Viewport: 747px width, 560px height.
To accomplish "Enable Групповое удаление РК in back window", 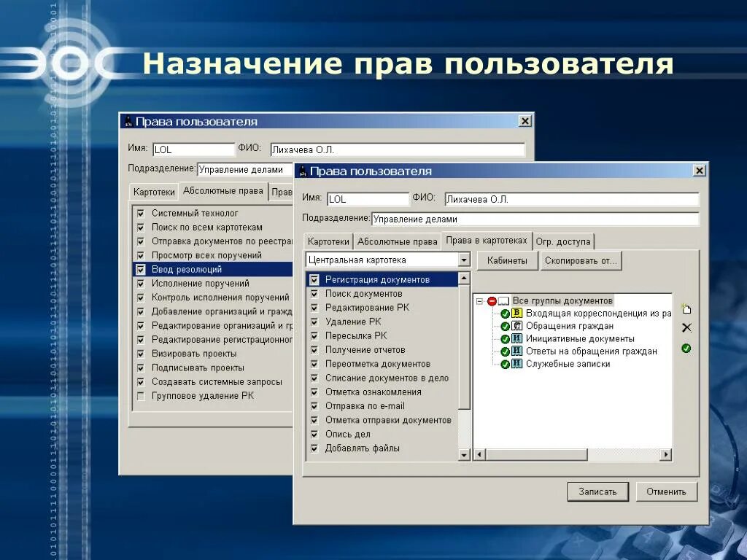I will click(x=141, y=396).
